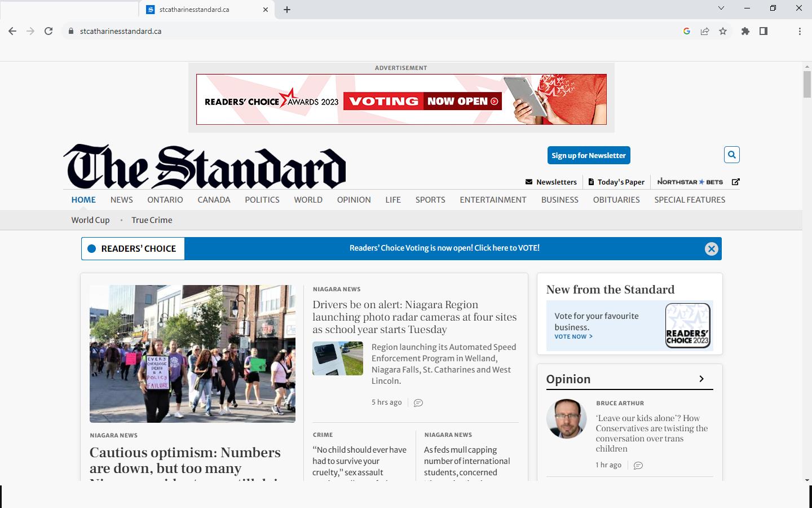
Task: Click the site search magnifier icon
Action: pyautogui.click(x=731, y=155)
